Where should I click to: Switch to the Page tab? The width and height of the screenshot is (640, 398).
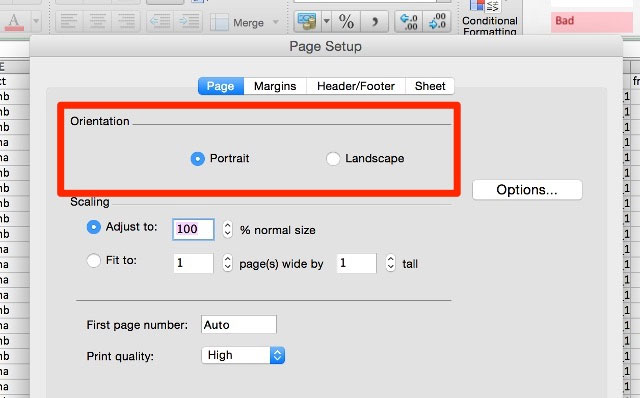pyautogui.click(x=220, y=86)
